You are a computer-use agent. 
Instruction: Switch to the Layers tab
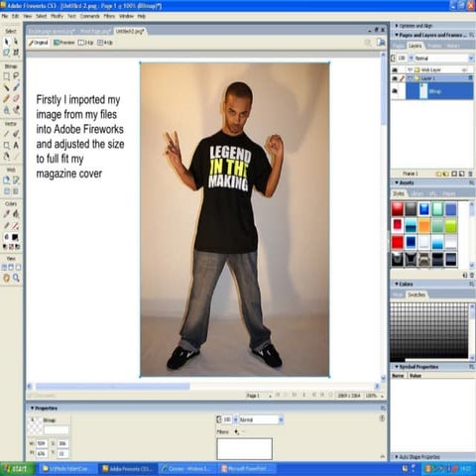pos(415,46)
